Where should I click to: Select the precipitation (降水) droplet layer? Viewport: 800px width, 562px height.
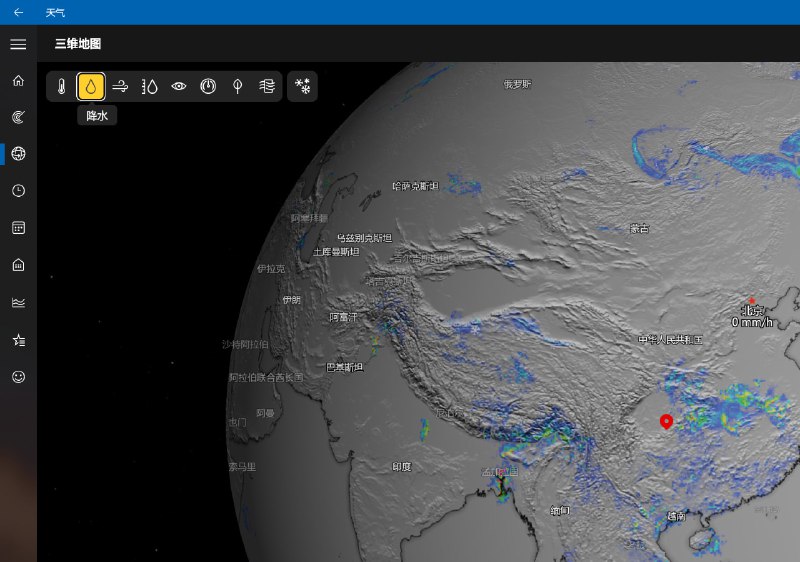pyautogui.click(x=91, y=87)
